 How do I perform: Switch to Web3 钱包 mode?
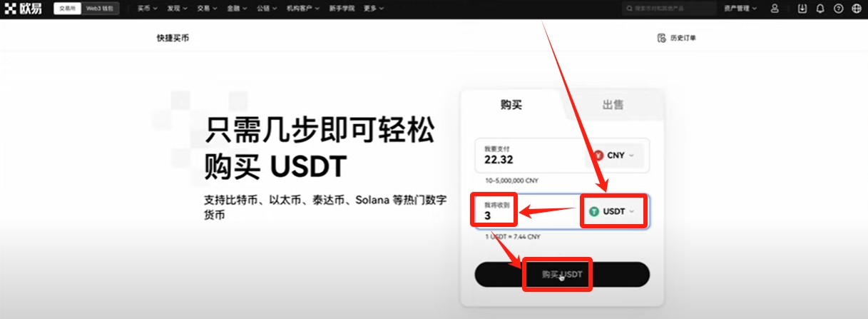(100, 9)
